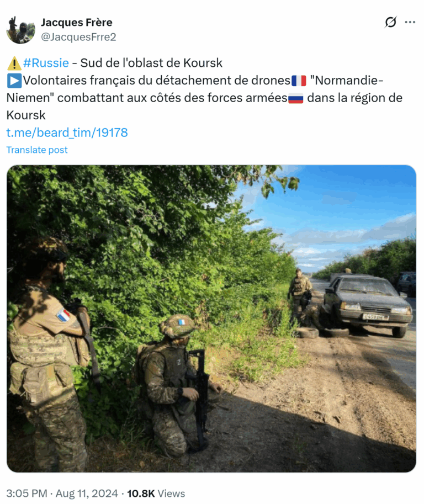Click the car in the photo
This screenshot has height=504, width=424.
367,304
